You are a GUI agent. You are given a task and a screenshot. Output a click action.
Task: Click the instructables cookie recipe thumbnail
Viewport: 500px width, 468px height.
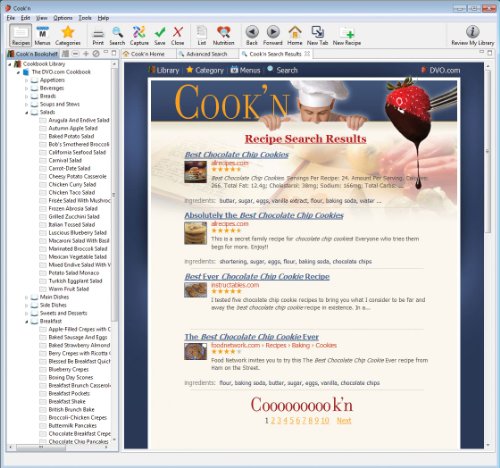(196, 290)
